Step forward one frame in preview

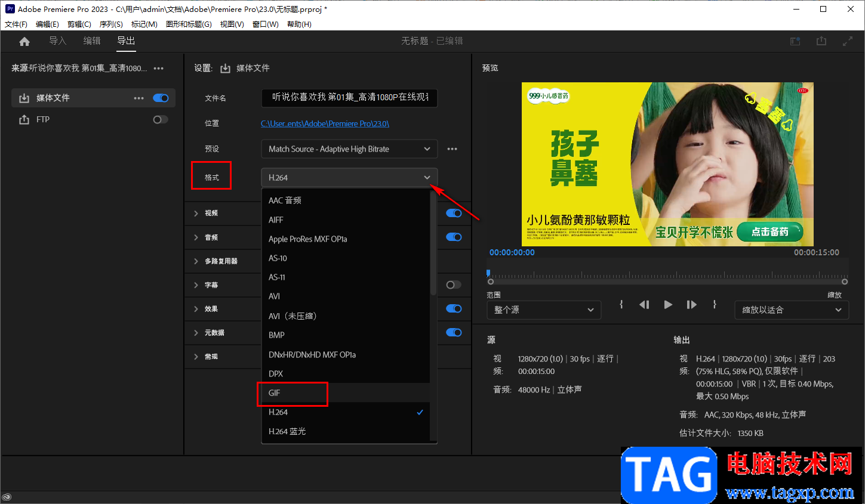(691, 304)
